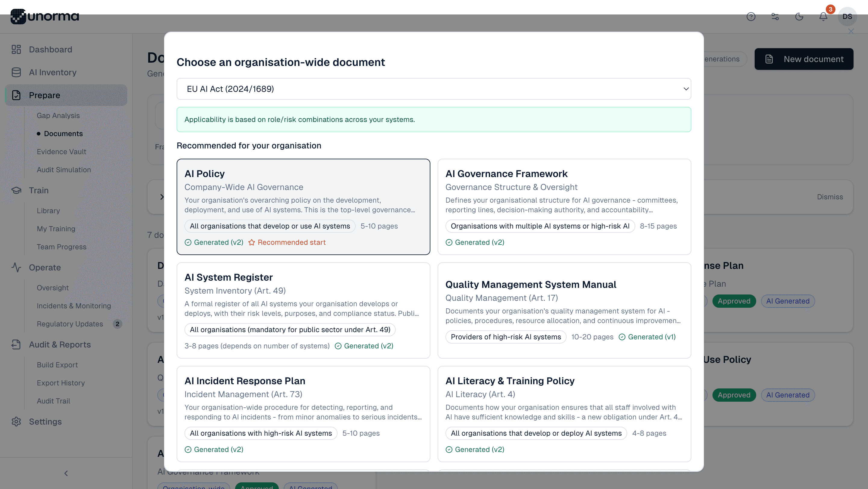Click the New document button
This screenshot has width=868, height=489.
pos(804,59)
